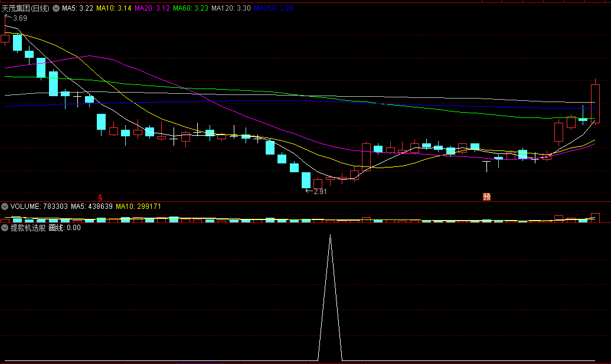
Task: Select the MA120: 3.30 label
Action: (231, 8)
